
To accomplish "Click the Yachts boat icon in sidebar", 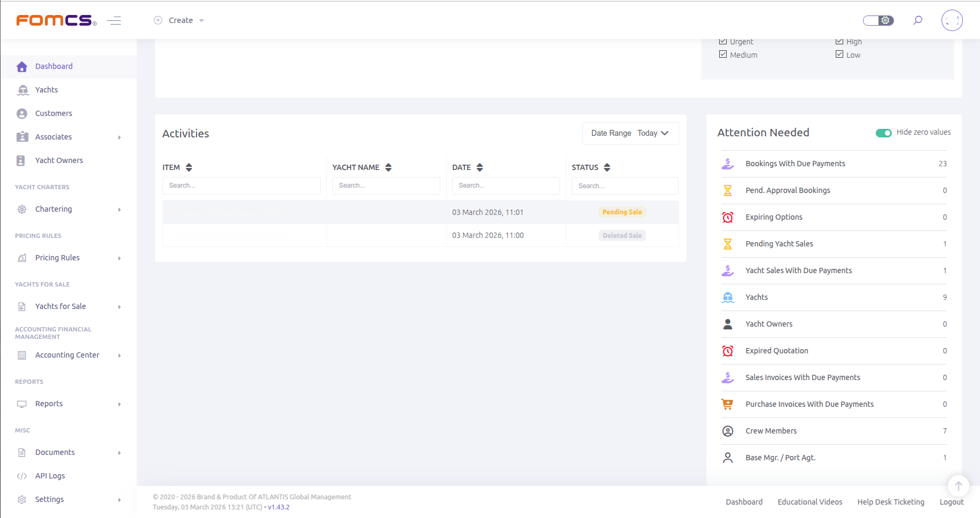I will (22, 90).
